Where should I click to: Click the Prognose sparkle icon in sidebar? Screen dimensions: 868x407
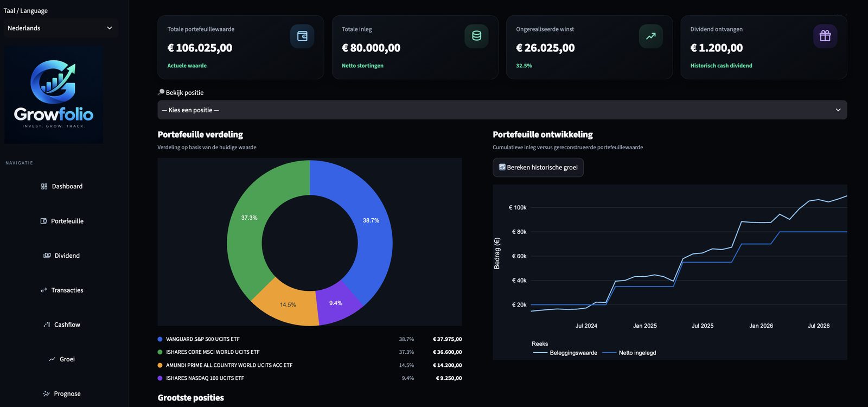tap(46, 394)
